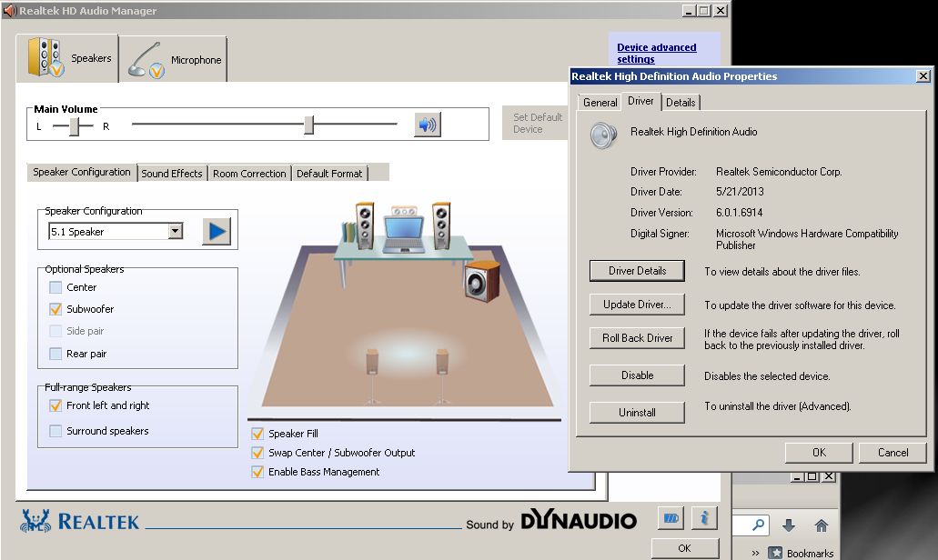Click the disabled Side pair checkbox
The image size is (938, 560).
[55, 331]
